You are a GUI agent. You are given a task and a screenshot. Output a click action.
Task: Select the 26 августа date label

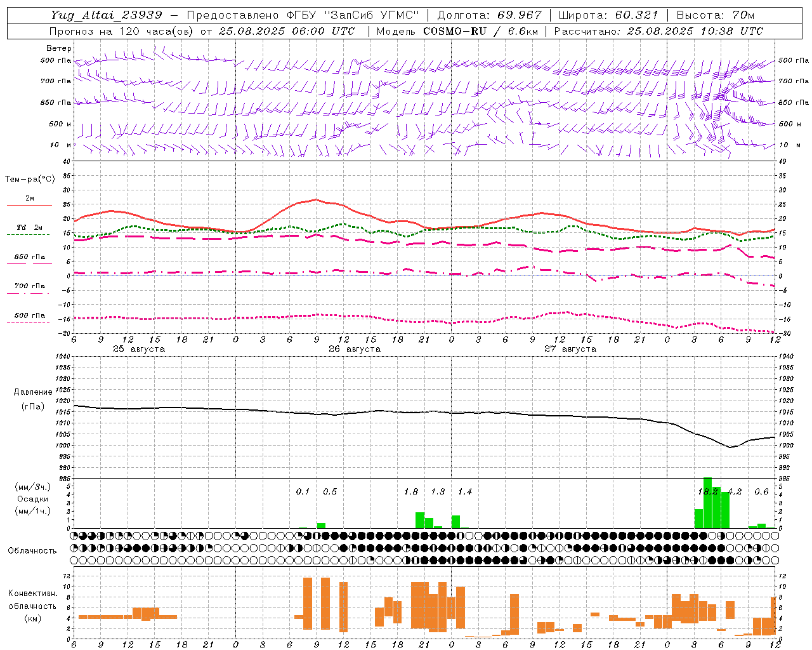355,349
